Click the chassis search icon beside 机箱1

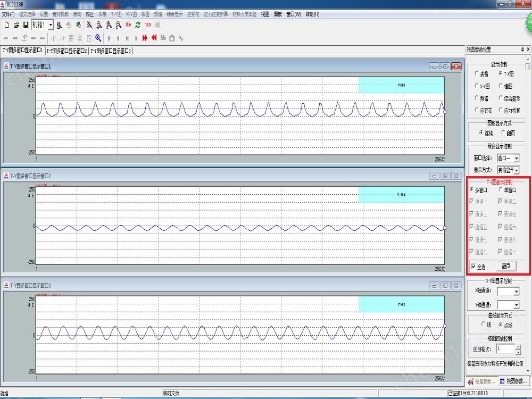tap(59, 25)
